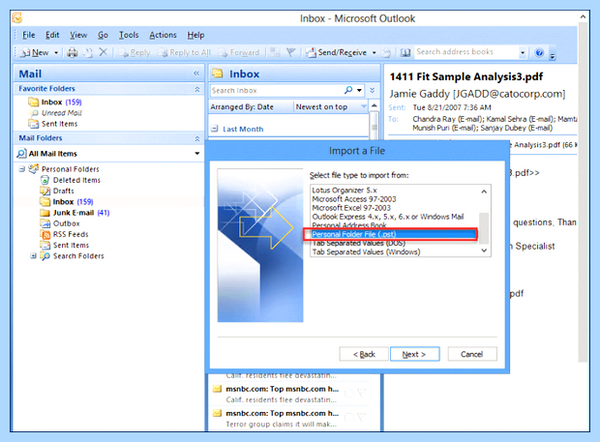Open the address book search dropdown
The width and height of the screenshot is (600, 442).
tap(522, 52)
